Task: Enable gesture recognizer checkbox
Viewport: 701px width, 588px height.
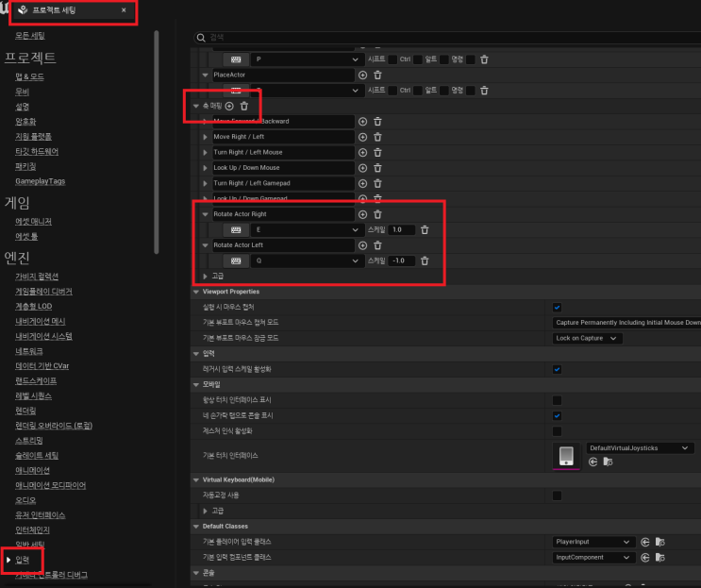Action: (557, 431)
